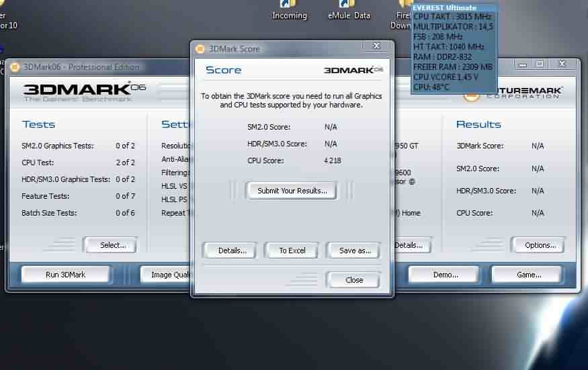588x370 pixels.
Task: Click Batch Size Tests row
Action: (x=78, y=213)
